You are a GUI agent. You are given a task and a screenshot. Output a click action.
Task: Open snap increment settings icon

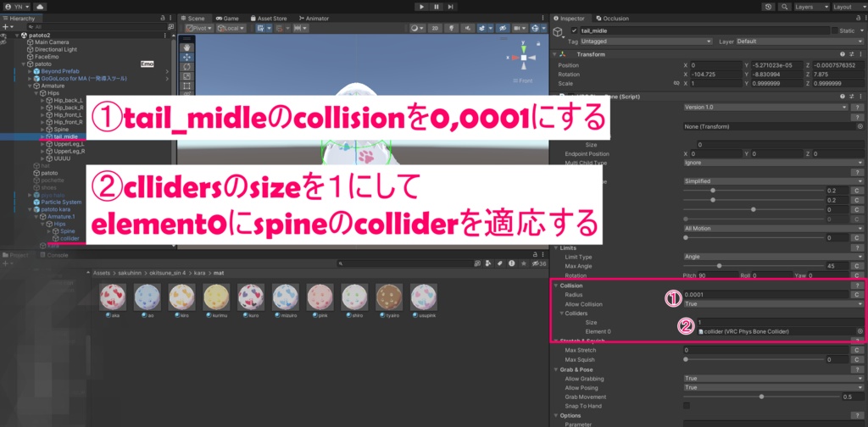coord(302,28)
